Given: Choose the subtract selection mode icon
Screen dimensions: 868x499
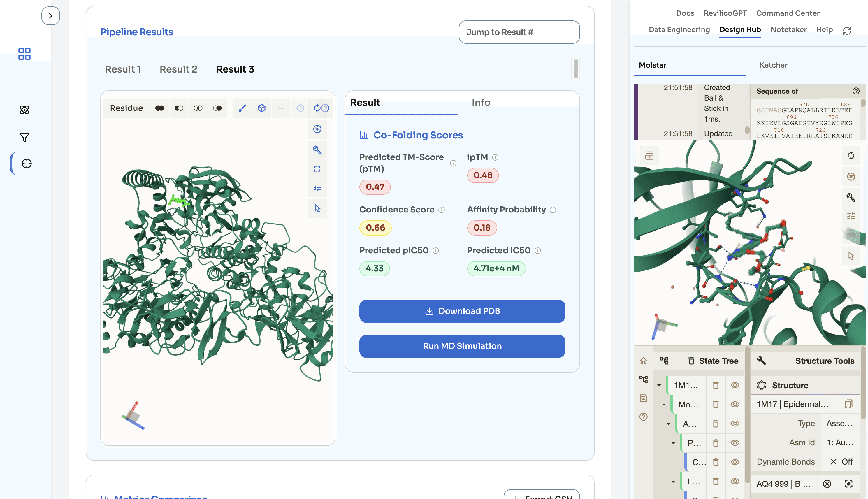Looking at the screenshot, I should [x=179, y=108].
